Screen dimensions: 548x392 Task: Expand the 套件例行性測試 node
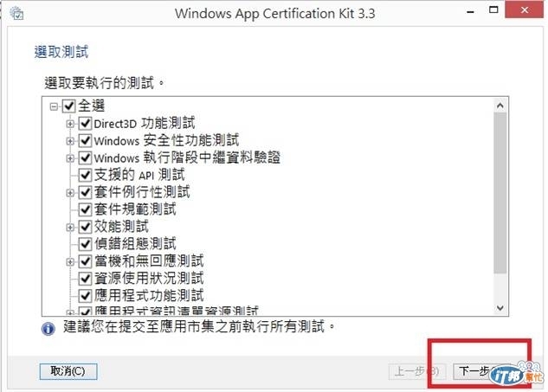[70, 192]
